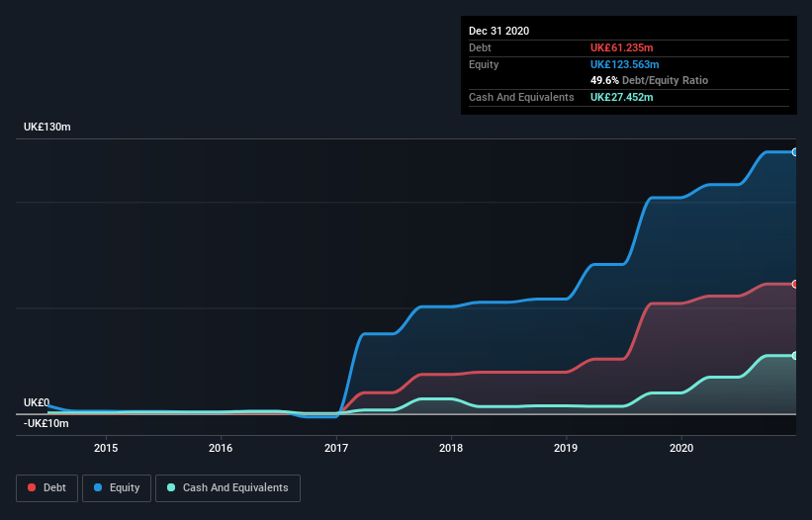Image resolution: width=812 pixels, height=520 pixels.
Task: Click the 2017 x-axis label
Action: [336, 448]
